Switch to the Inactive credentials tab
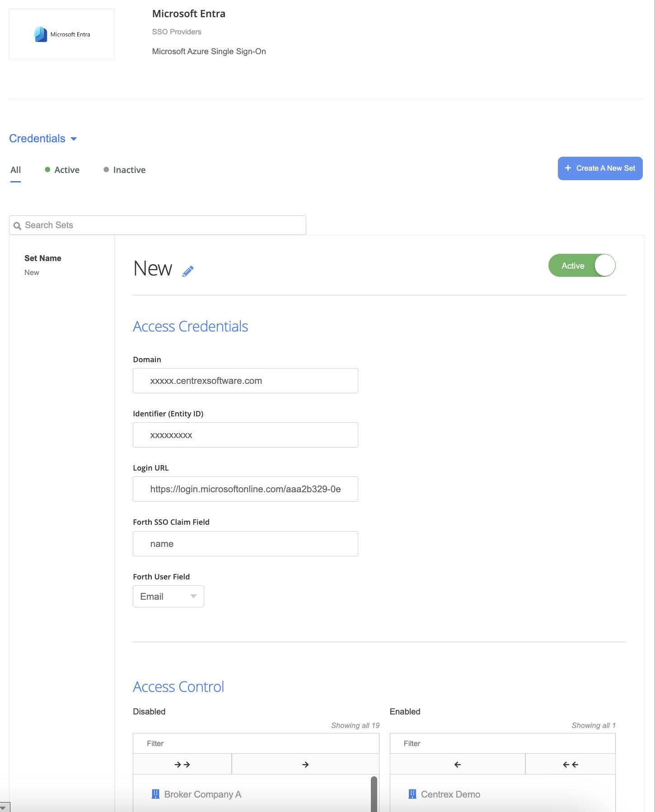 click(125, 170)
